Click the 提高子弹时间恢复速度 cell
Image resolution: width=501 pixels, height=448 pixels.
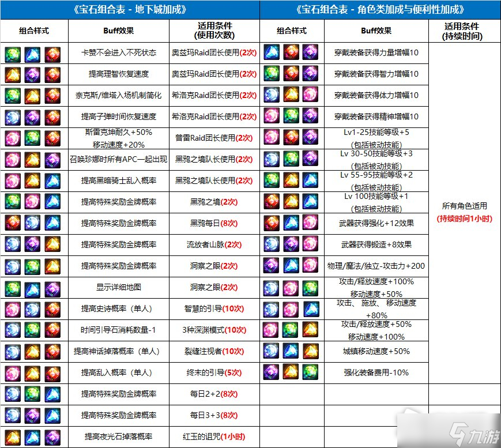click(119, 116)
